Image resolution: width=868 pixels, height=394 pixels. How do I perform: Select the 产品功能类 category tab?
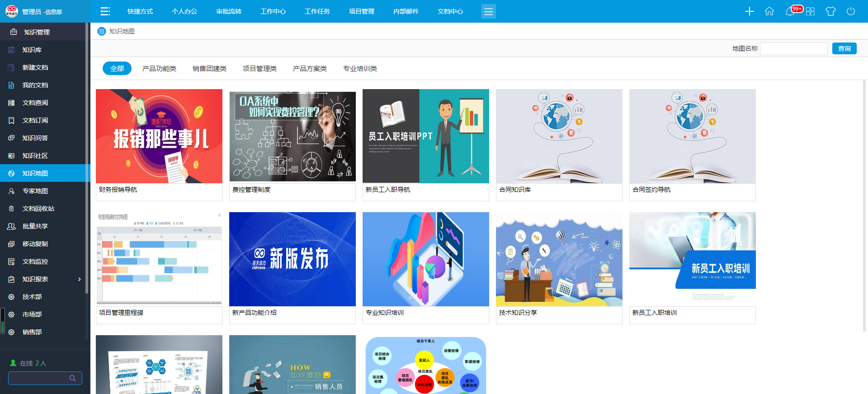tap(159, 68)
